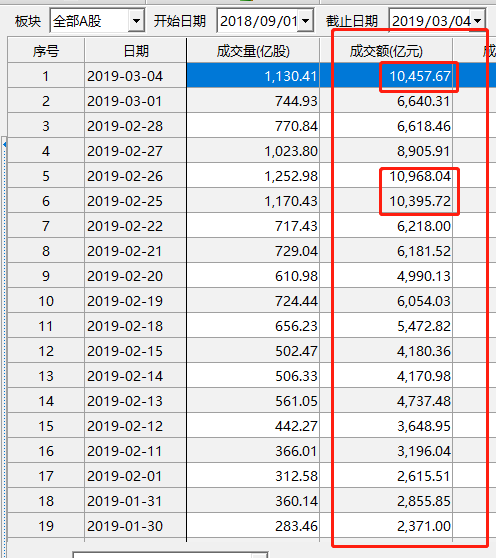496x558 pixels.
Task: Click the turnover cell 2,615.51
Action: coord(386,476)
